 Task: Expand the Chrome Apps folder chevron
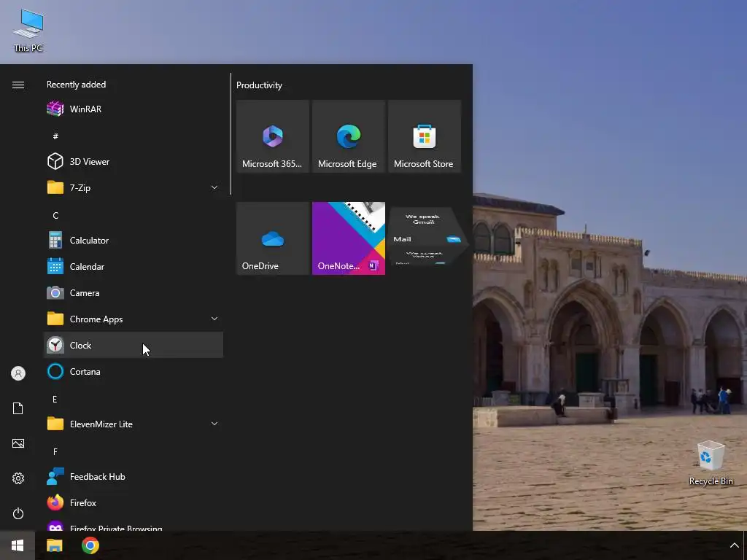click(214, 319)
